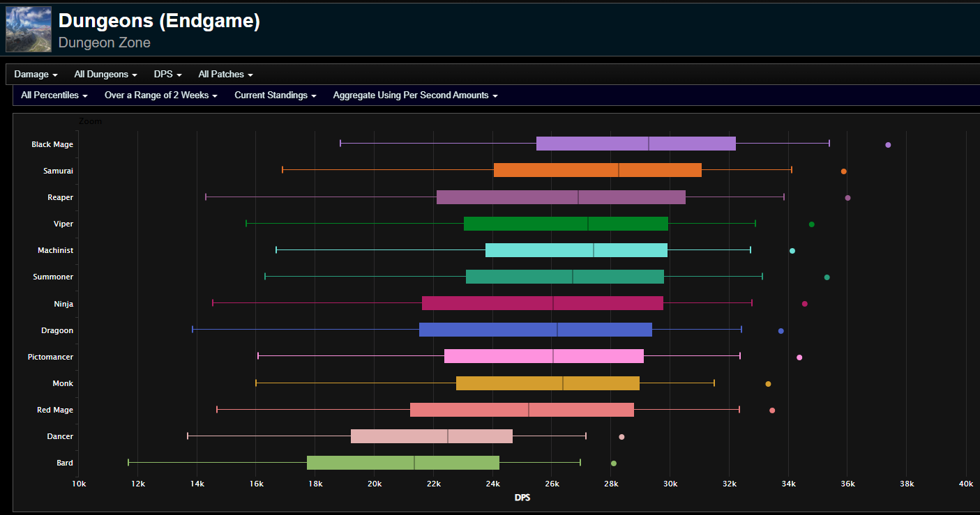Select the Red Mage row label
The width and height of the screenshot is (980, 515).
[55, 410]
